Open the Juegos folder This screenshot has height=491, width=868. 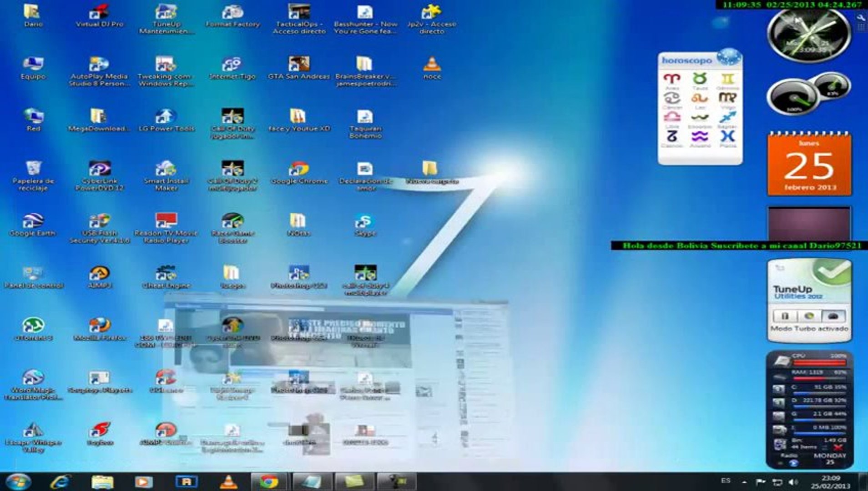coord(232,277)
